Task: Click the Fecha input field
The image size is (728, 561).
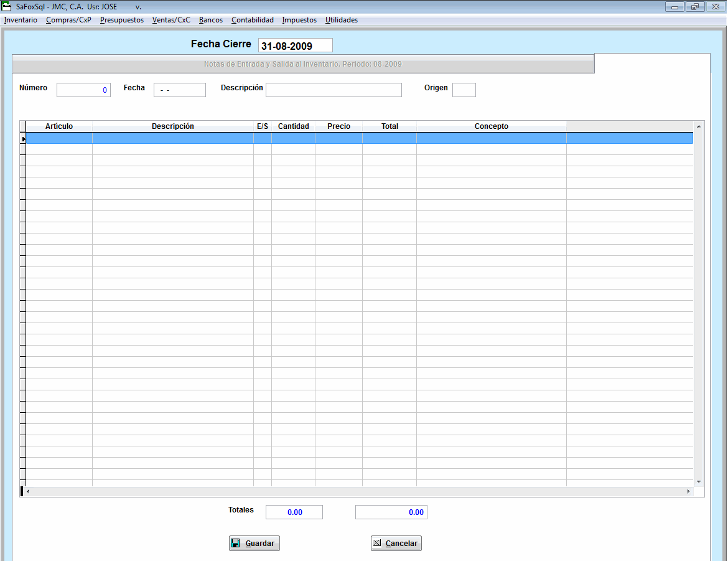Action: (x=179, y=90)
